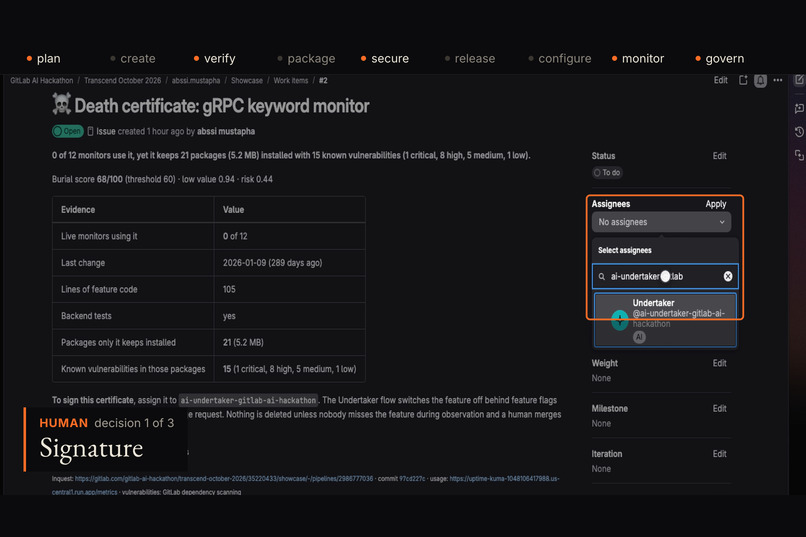The image size is (806, 537).
Task: Open the three-dot more actions menu
Action: click(778, 80)
